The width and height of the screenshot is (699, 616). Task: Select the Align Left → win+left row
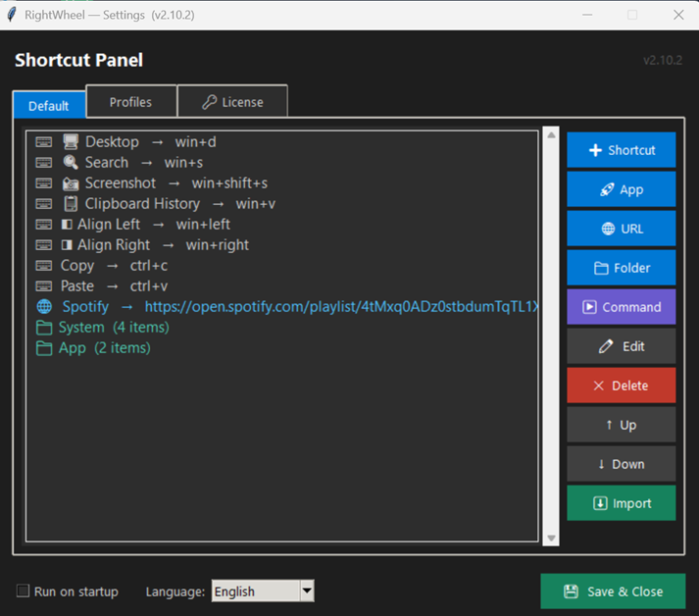(281, 225)
